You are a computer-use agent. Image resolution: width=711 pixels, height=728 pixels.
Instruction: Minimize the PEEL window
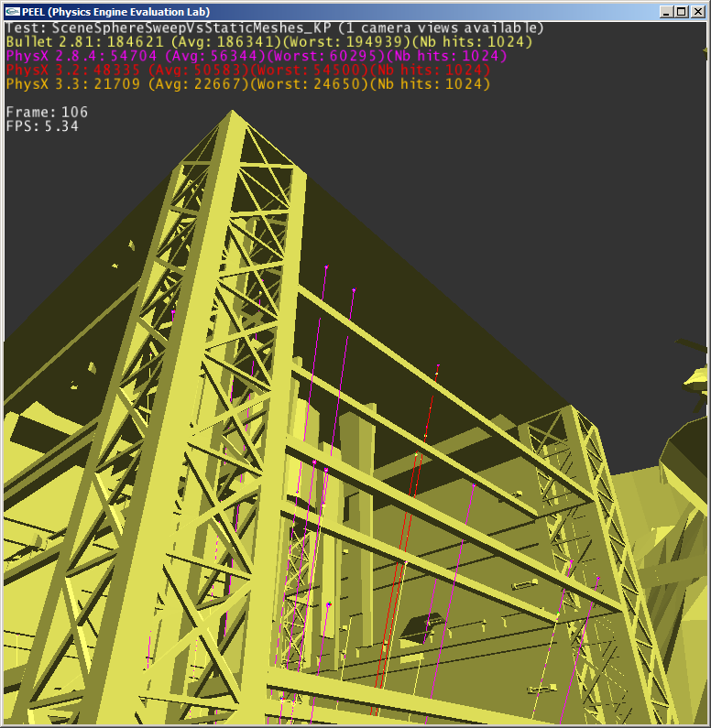click(x=666, y=12)
